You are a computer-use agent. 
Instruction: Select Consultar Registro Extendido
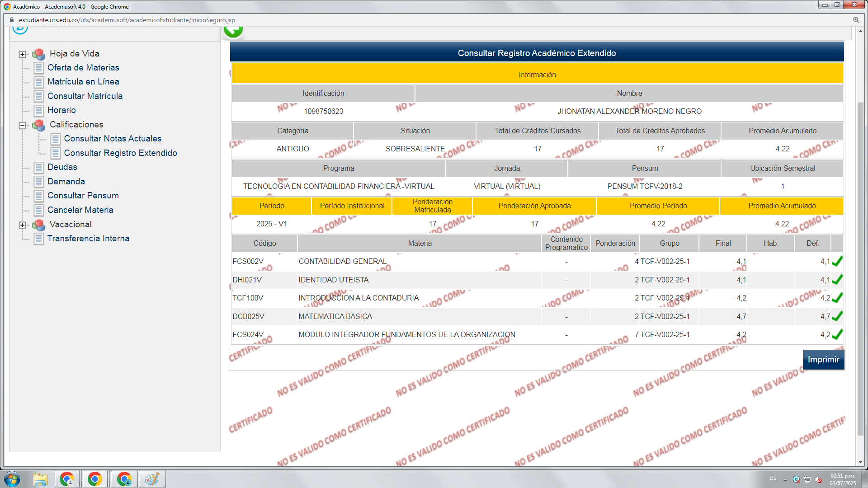[x=120, y=153]
